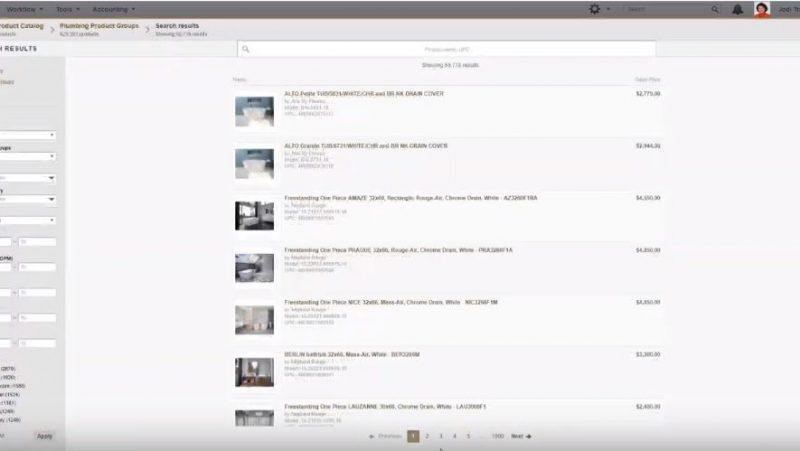Click the Next arrow in pagination
The height and width of the screenshot is (451, 800).
click(521, 436)
